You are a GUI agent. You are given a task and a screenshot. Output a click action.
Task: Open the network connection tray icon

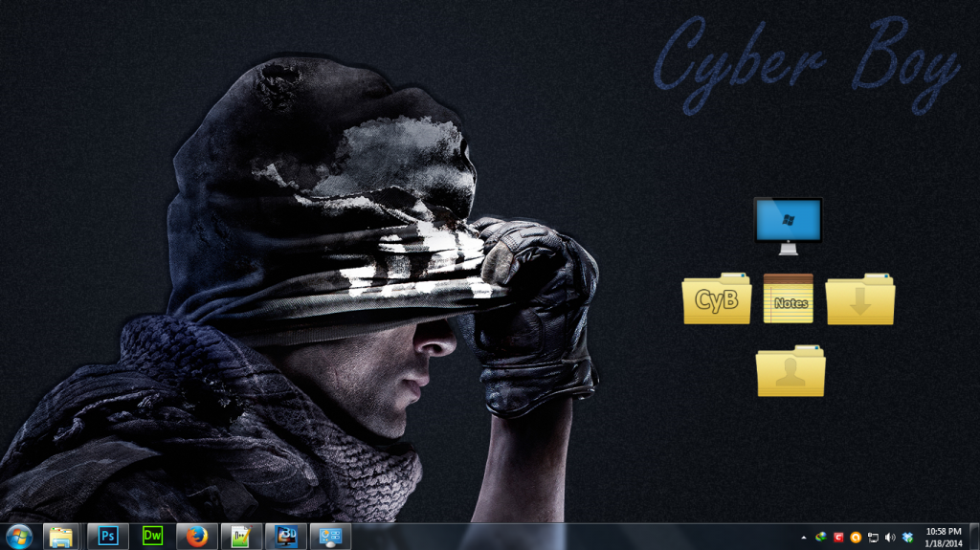pos(873,538)
